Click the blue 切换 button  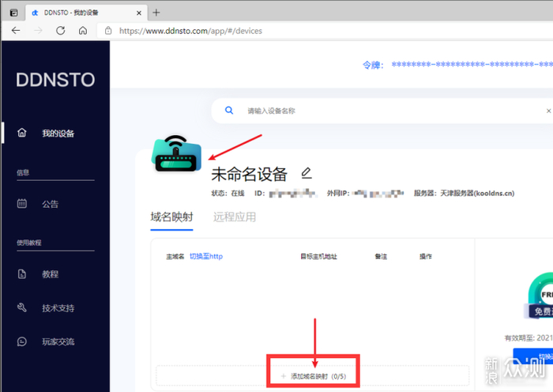[x=533, y=356]
